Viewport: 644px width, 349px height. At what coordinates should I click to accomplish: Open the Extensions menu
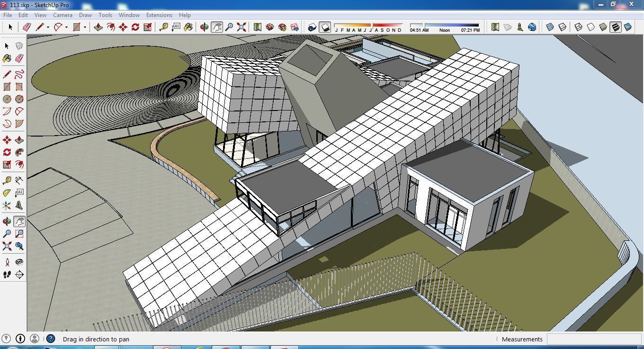[159, 15]
